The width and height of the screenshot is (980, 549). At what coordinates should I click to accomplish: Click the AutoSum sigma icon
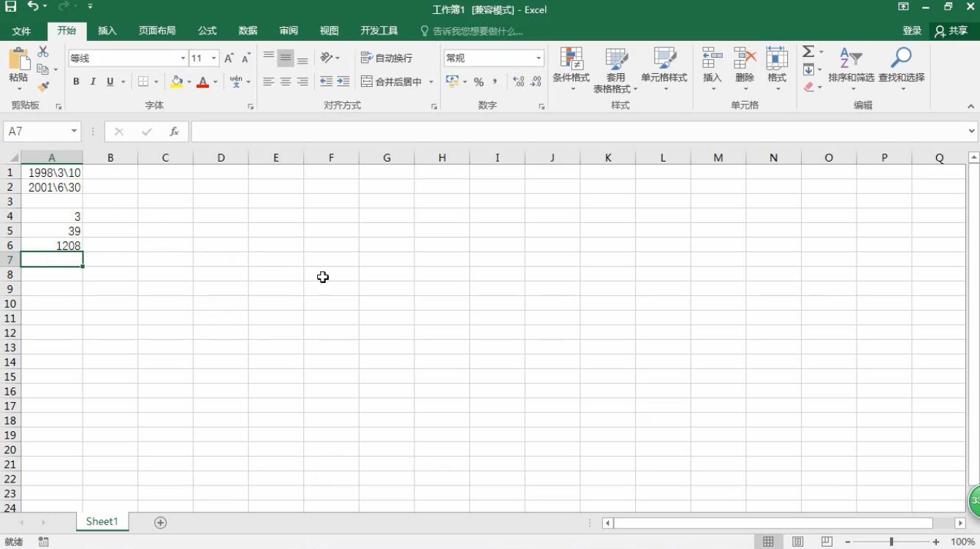[x=808, y=51]
